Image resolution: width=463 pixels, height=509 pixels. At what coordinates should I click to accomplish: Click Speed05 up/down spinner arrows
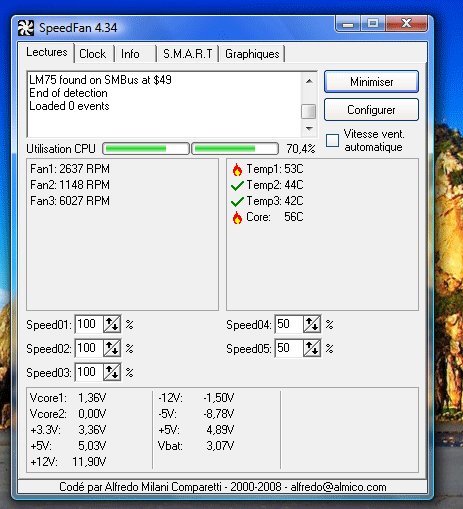312,348
